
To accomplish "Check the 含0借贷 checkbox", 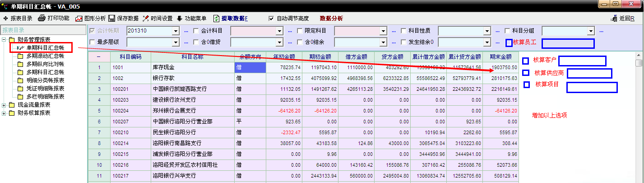I will (x=196, y=42).
